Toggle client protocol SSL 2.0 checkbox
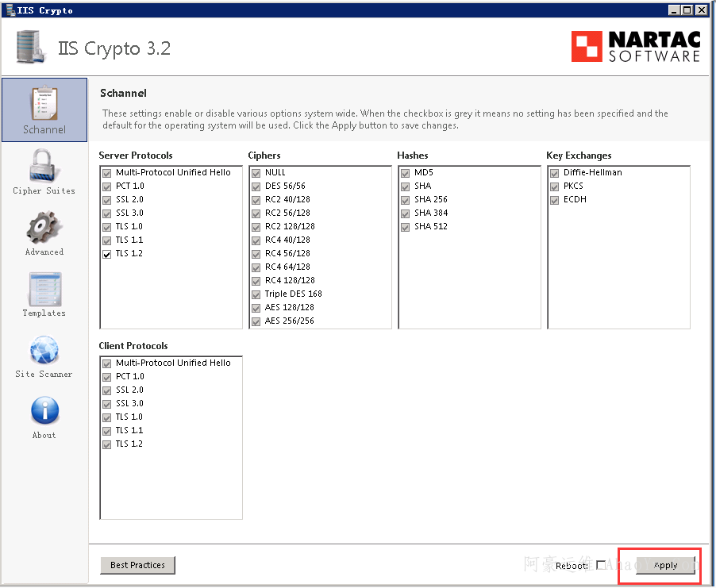Image resolution: width=716 pixels, height=588 pixels. click(x=107, y=390)
